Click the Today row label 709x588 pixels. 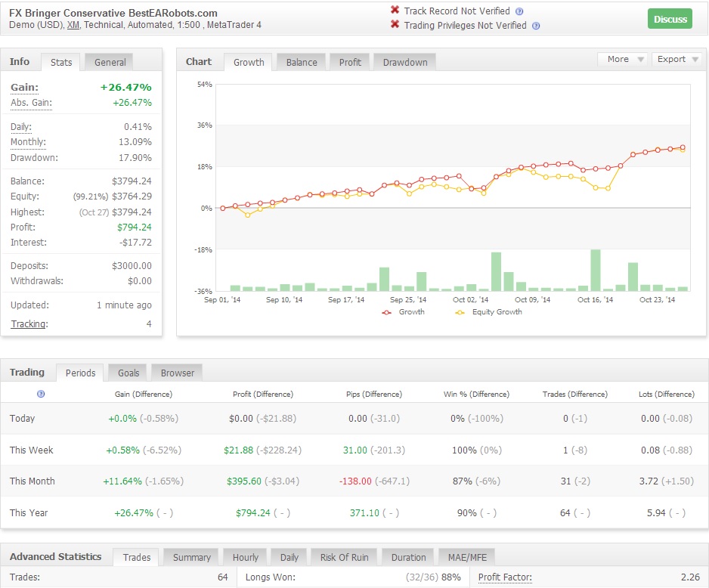[x=22, y=419]
